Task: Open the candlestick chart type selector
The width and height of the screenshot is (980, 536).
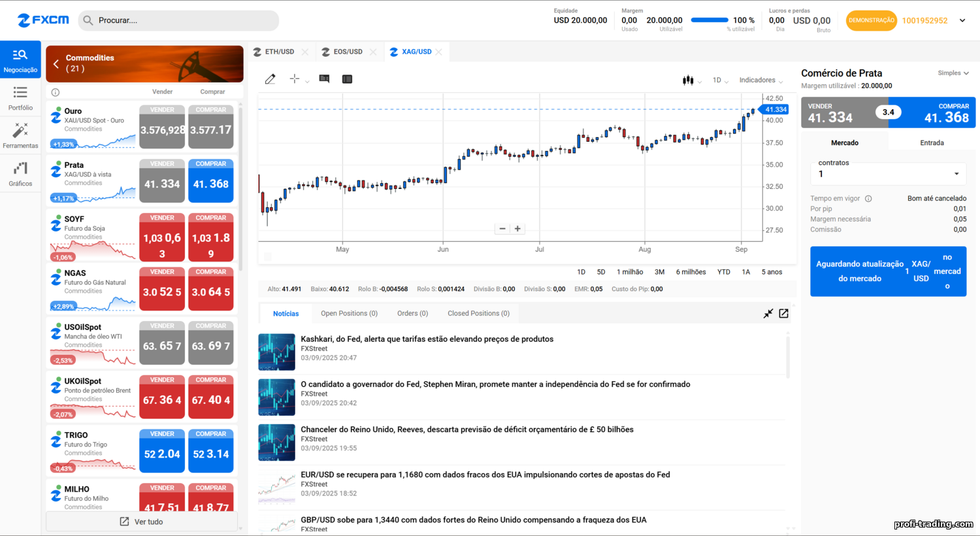Action: (689, 80)
